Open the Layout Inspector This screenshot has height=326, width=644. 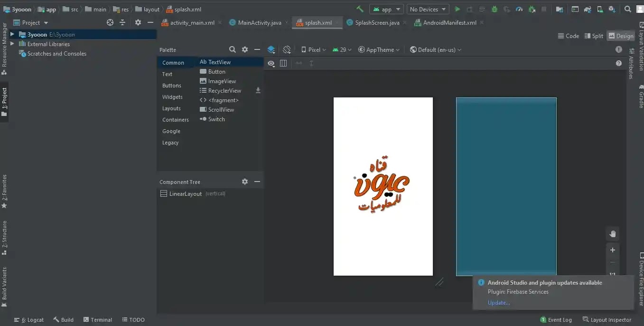pyautogui.click(x=607, y=320)
